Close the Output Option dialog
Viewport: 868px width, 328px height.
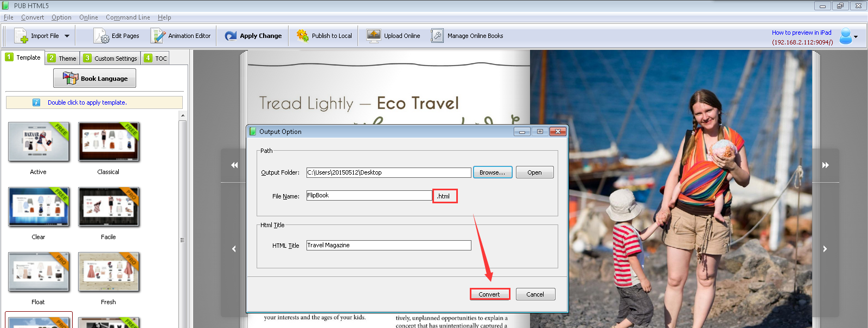(x=558, y=131)
